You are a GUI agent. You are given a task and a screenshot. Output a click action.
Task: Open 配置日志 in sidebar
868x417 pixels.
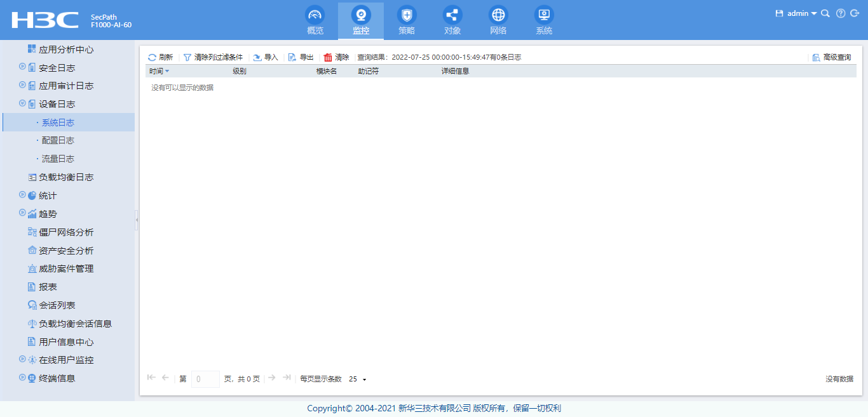[x=58, y=140]
